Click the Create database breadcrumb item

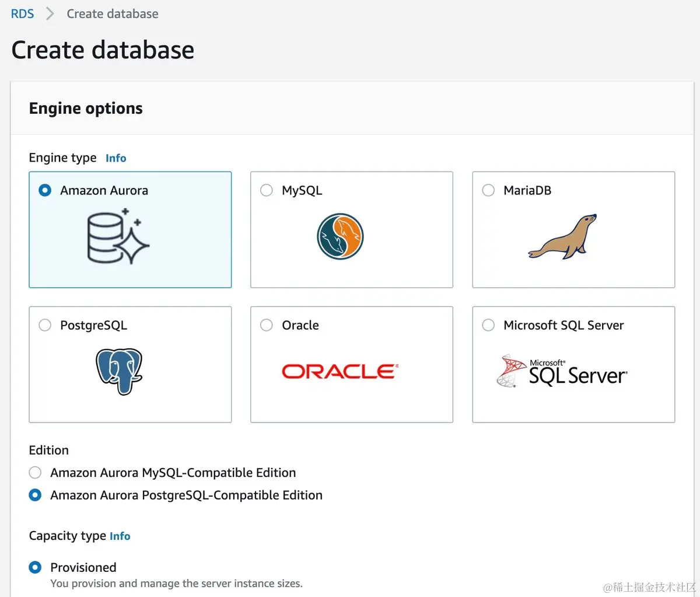coord(113,14)
